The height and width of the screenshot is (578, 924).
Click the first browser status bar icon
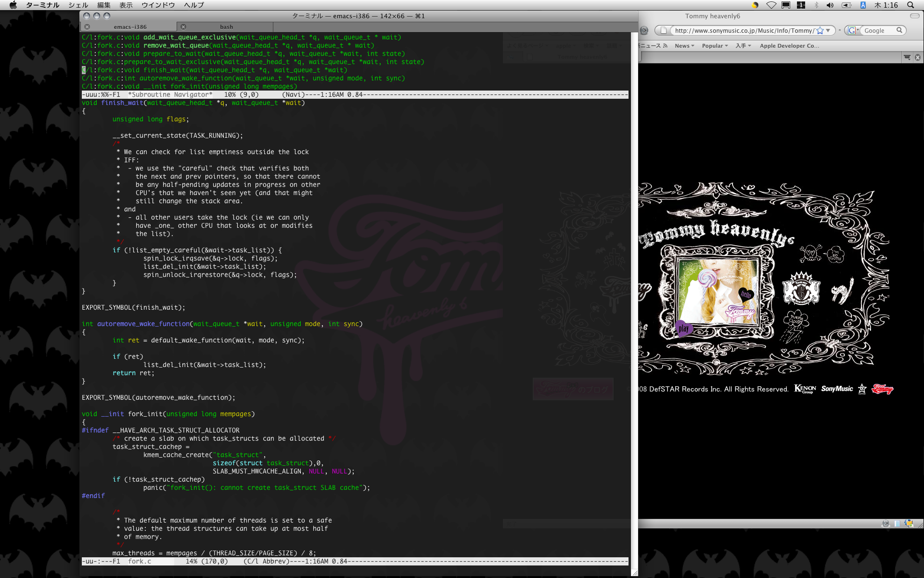885,524
